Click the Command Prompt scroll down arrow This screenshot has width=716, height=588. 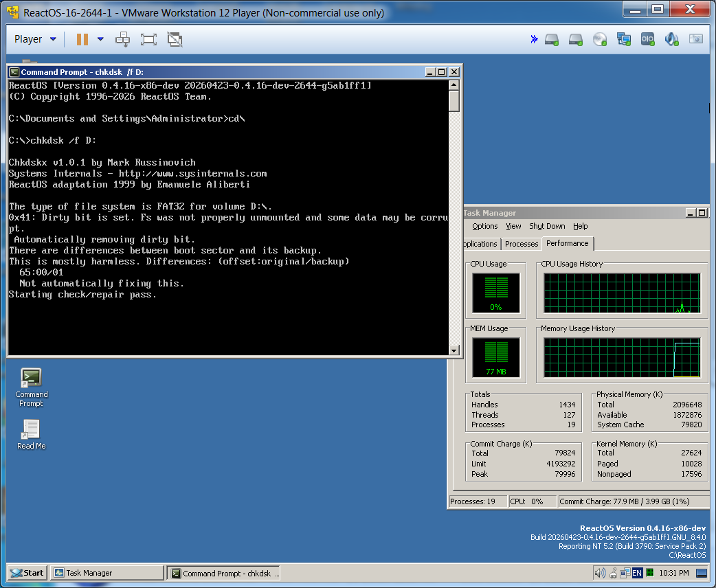[x=454, y=350]
